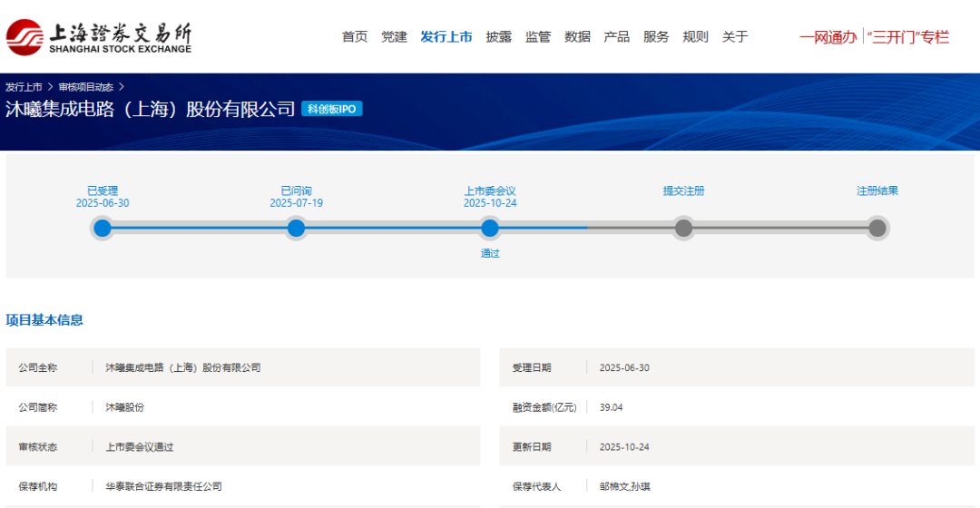The width and height of the screenshot is (980, 508).
Task: Click the 审核状态 field label
Action: [x=37, y=446]
